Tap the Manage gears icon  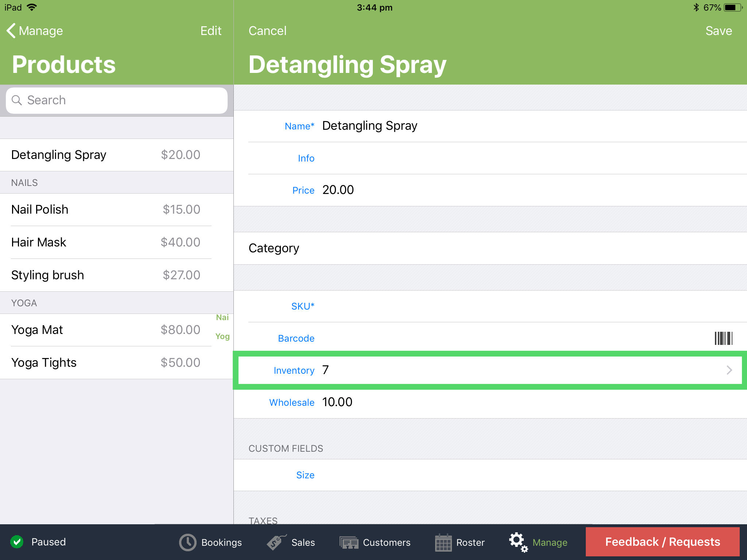tap(518, 542)
